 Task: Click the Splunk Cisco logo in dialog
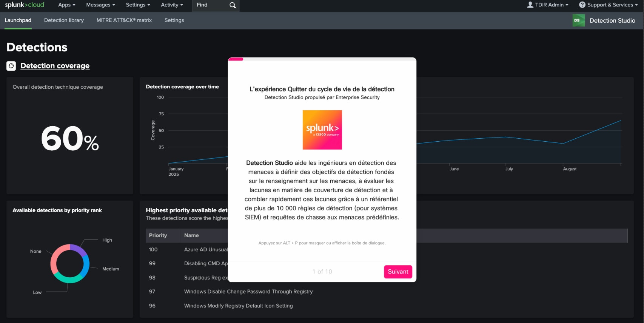[322, 130]
